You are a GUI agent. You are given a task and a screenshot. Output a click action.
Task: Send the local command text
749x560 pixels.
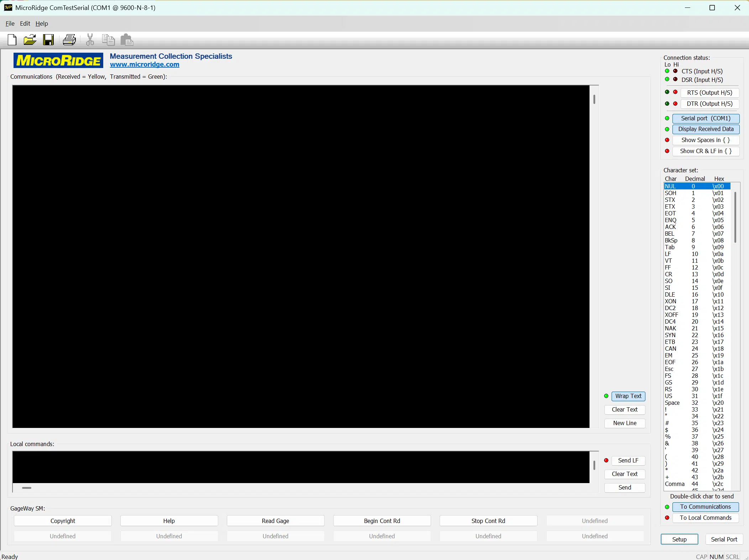pos(624,487)
